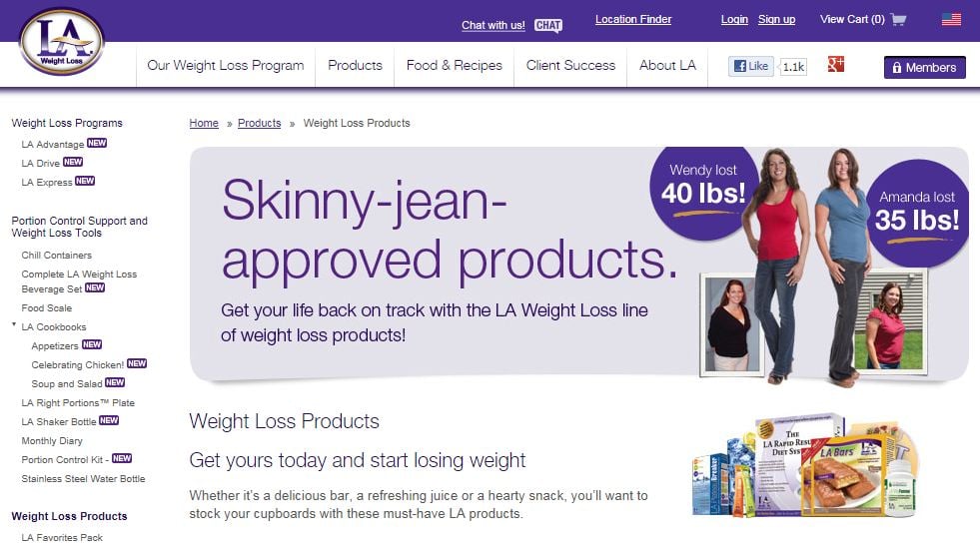
Task: Open the Products menu
Action: [355, 66]
